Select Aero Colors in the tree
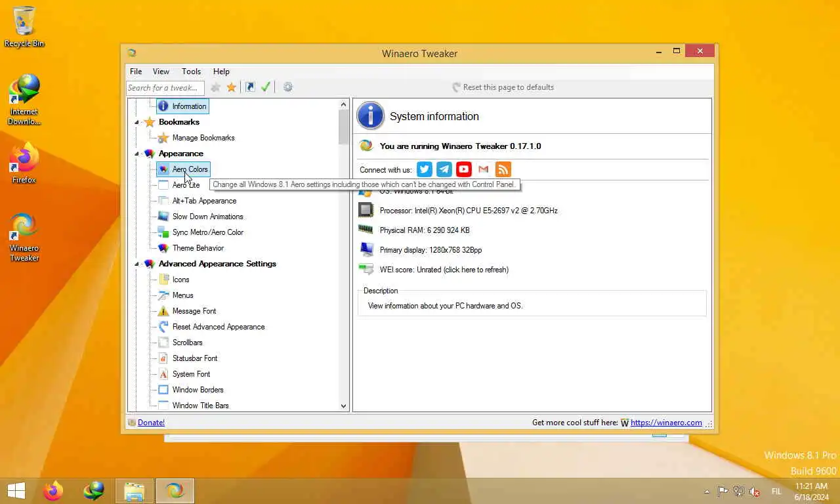Viewport: 840px width, 504px height. click(190, 169)
